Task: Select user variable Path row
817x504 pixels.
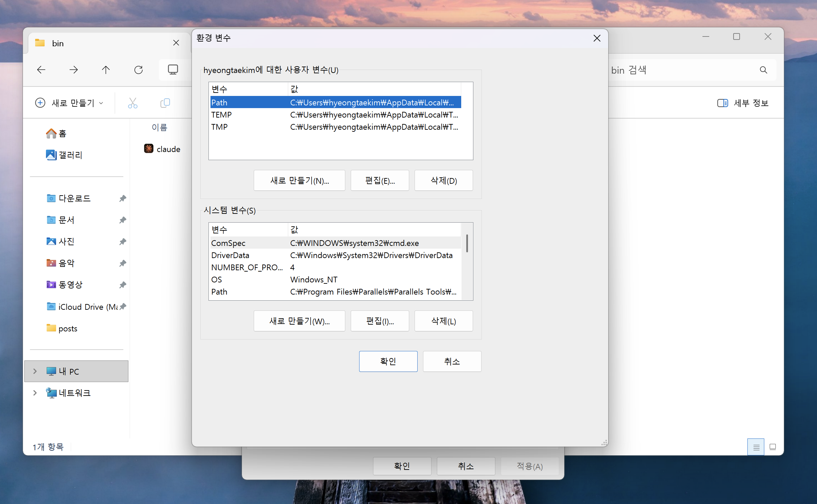Action: pyautogui.click(x=336, y=102)
